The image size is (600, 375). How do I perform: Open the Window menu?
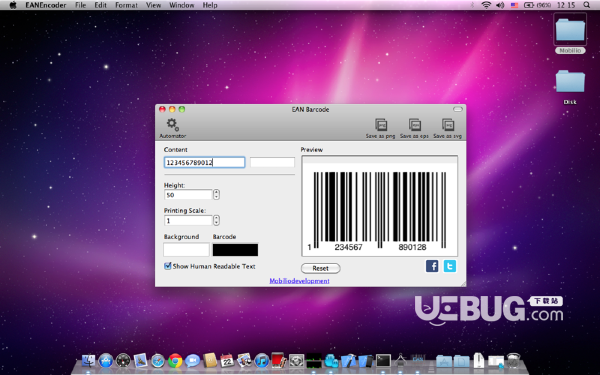[182, 5]
